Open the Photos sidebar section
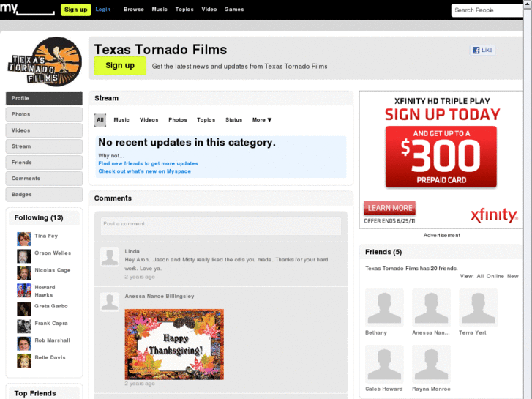The width and height of the screenshot is (532, 399). [44, 114]
